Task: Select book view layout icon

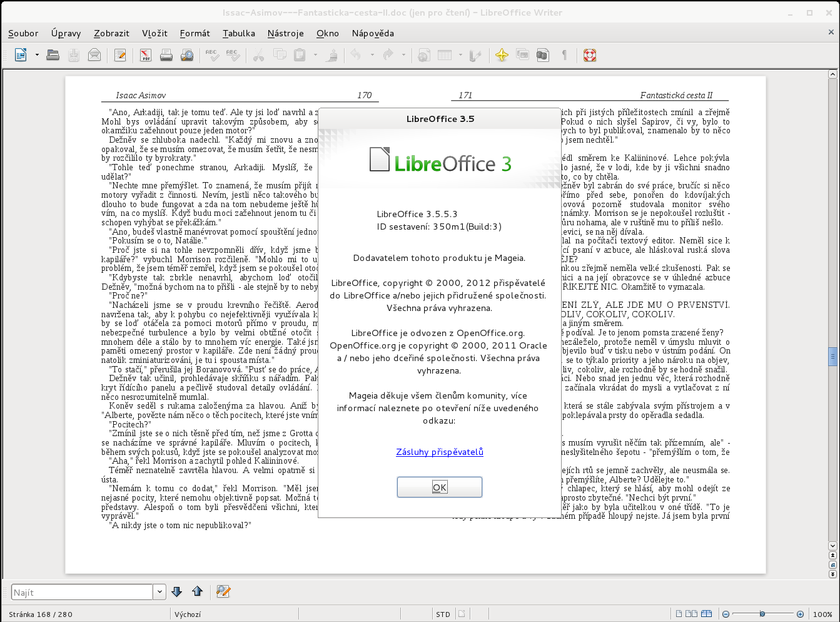Action: (707, 614)
